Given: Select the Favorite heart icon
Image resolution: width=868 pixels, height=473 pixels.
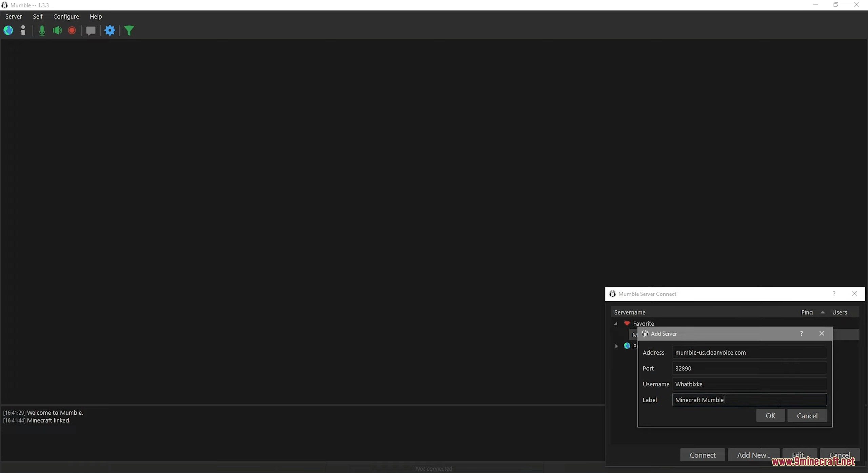Looking at the screenshot, I should pyautogui.click(x=627, y=323).
